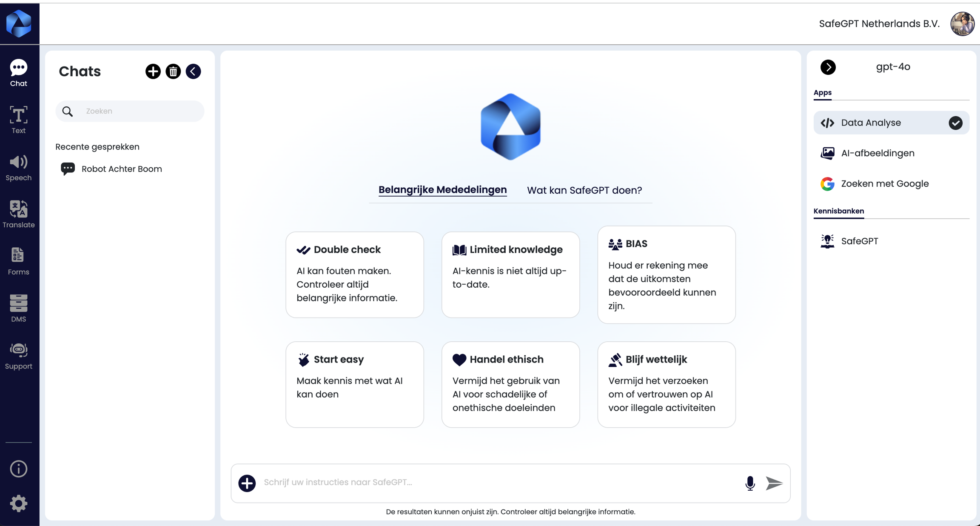Click the microphone voice input icon
This screenshot has width=980, height=526.
[x=750, y=483]
